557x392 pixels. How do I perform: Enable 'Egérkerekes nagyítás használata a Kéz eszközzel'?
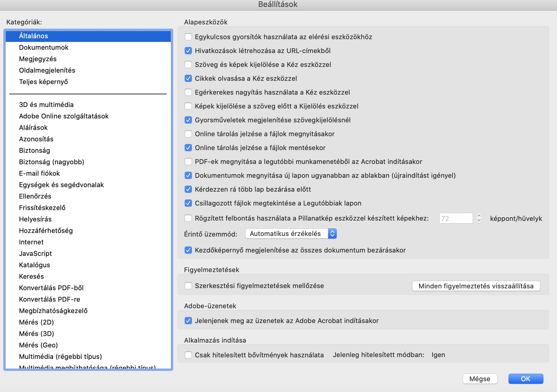tap(188, 92)
